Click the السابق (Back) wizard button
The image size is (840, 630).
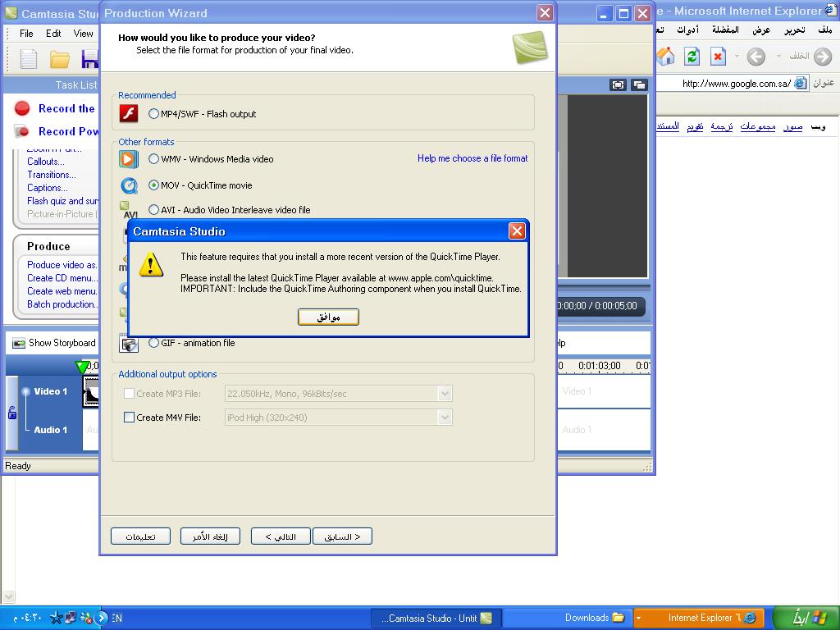[342, 536]
